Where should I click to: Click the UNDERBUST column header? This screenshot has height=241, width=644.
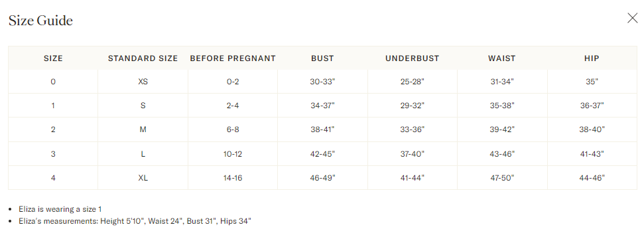point(413,58)
